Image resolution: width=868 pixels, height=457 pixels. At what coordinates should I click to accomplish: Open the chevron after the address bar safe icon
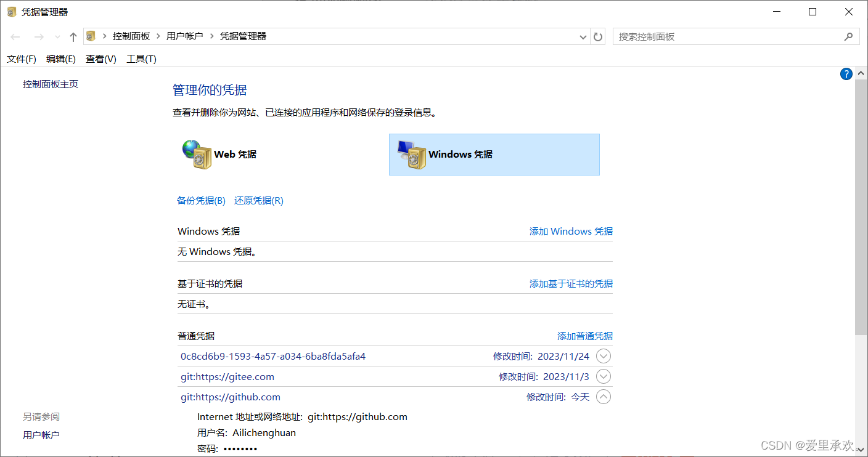pos(104,36)
